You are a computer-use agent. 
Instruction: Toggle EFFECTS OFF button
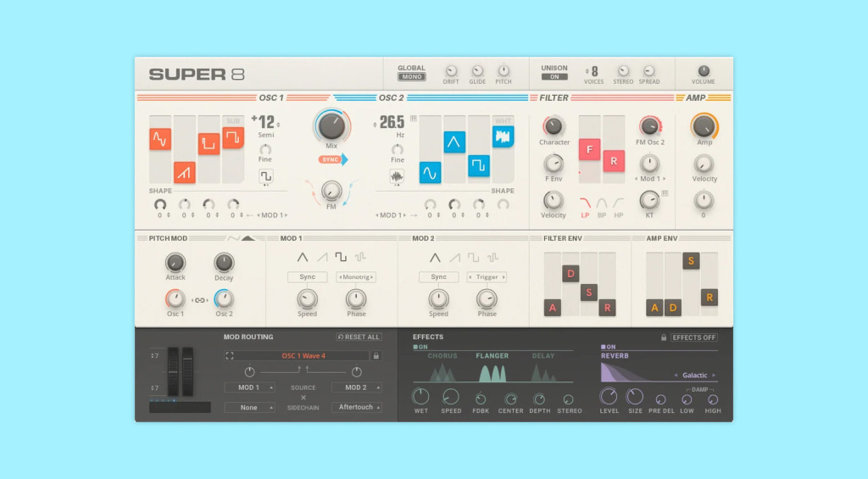(x=693, y=337)
